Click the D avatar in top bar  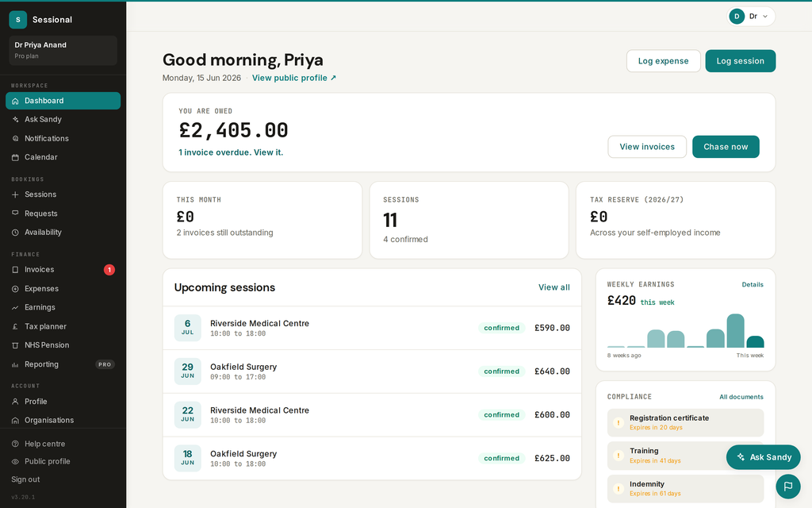(737, 17)
